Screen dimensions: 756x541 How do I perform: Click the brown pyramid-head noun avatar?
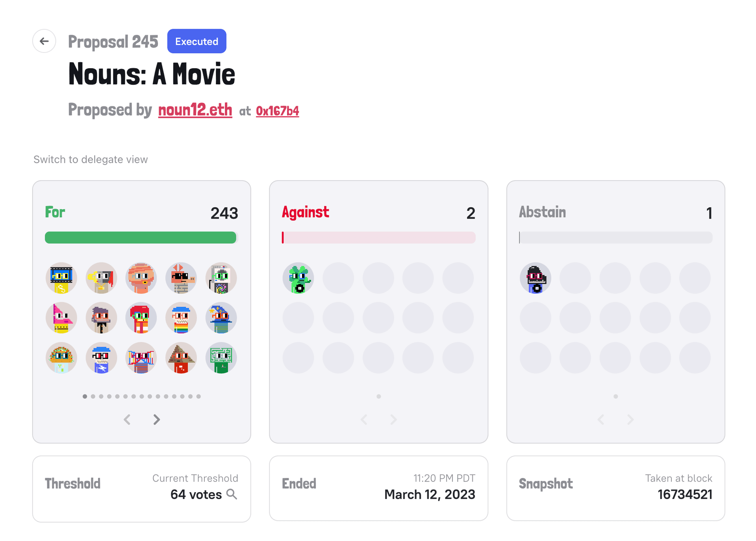[181, 358]
